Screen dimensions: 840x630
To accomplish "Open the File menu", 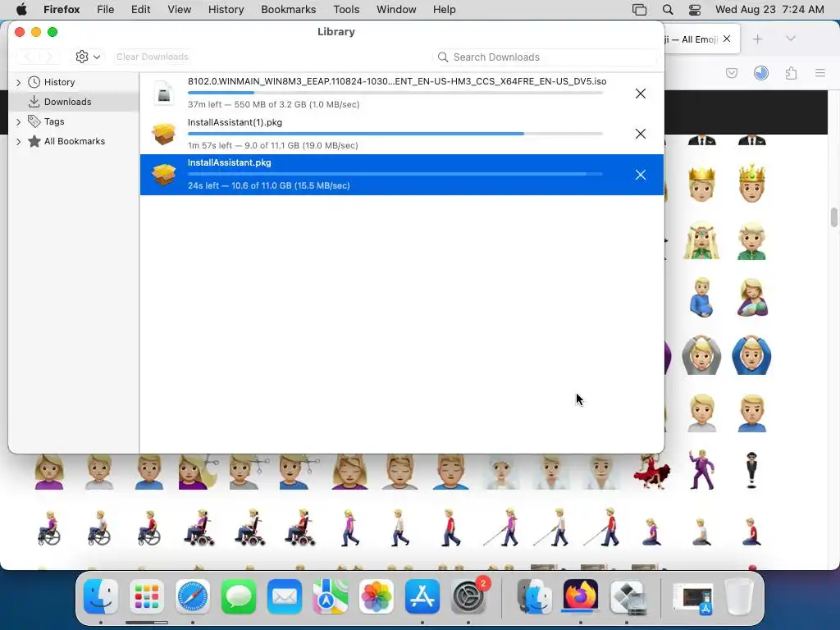I will [x=106, y=10].
